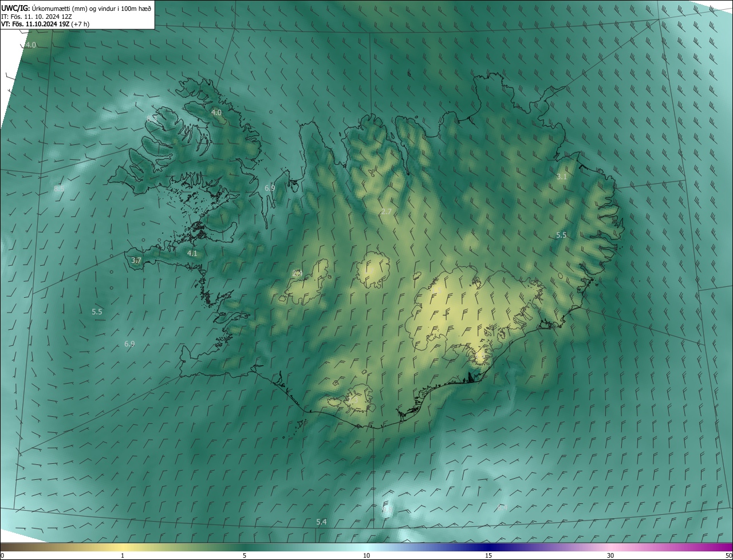The width and height of the screenshot is (733, 560).
Task: Click the '2.4' value label on the map
Action: 297,273
